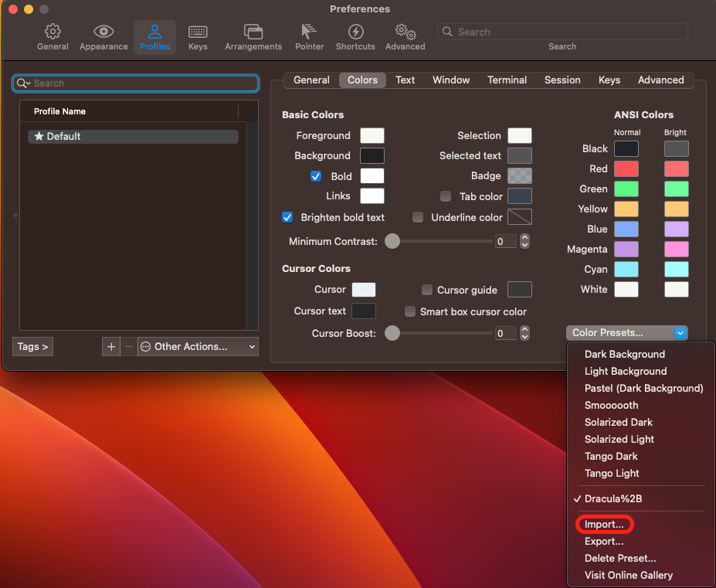Click the minus icon to remove profile
Screen dimensions: 716x588
[129, 347]
